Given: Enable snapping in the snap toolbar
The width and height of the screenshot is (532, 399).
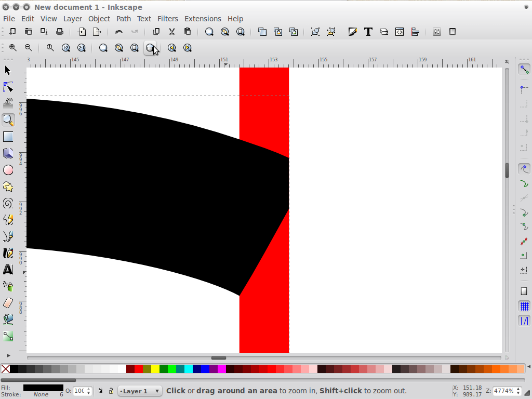Looking at the screenshot, I should (x=524, y=69).
